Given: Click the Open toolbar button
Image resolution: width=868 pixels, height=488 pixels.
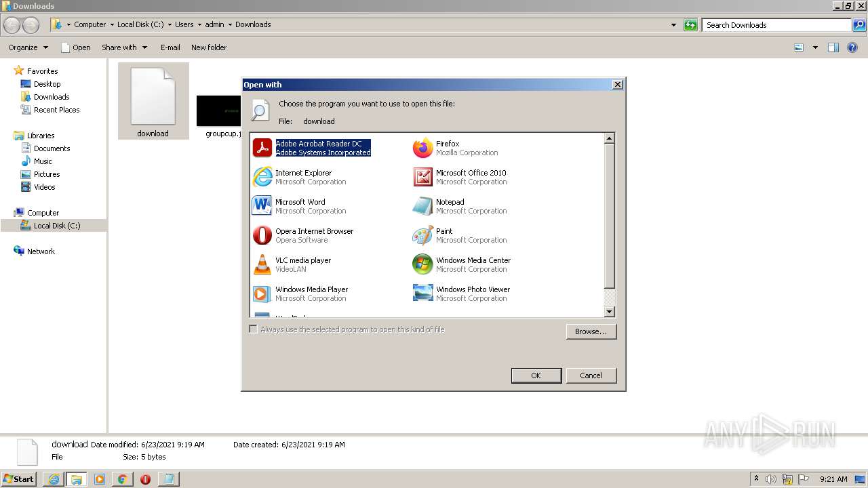Looking at the screenshot, I should pos(75,47).
